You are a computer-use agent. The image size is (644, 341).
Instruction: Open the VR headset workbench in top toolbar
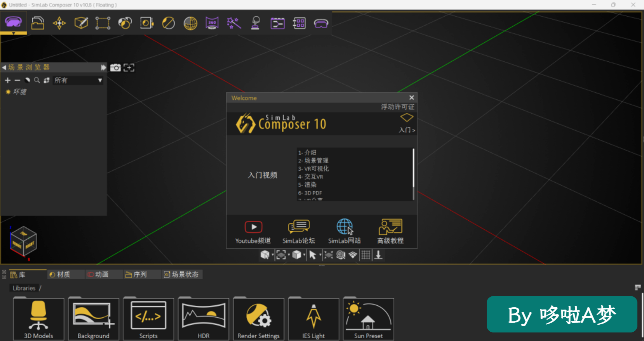pyautogui.click(x=13, y=22)
